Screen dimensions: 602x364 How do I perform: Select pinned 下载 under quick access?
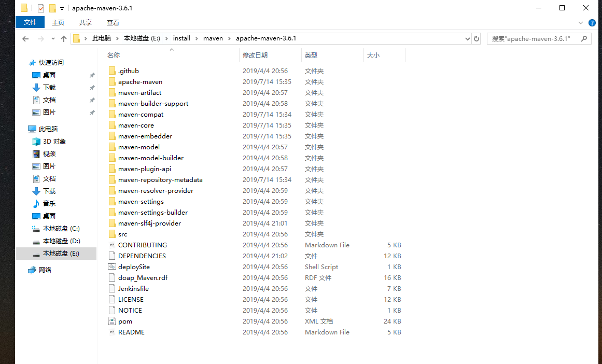(49, 88)
